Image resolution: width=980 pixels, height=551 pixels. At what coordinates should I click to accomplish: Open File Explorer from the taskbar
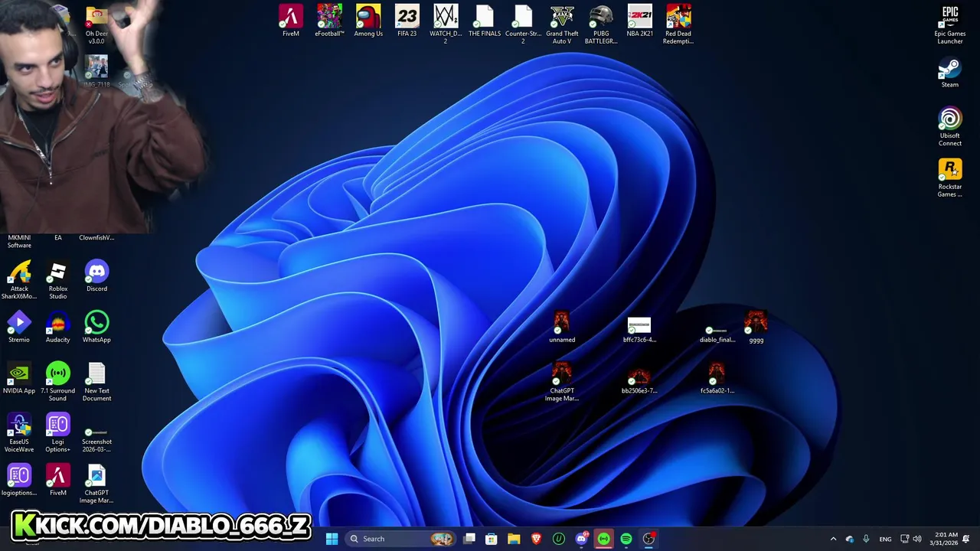(514, 539)
